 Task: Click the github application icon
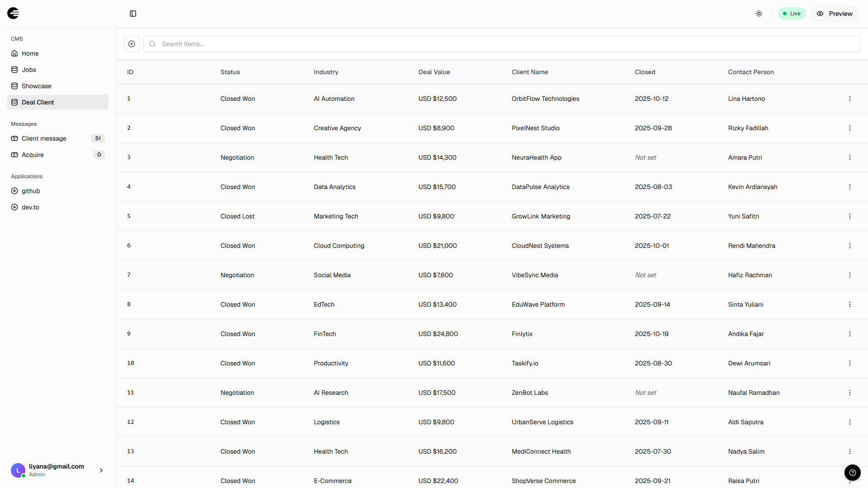click(x=14, y=191)
